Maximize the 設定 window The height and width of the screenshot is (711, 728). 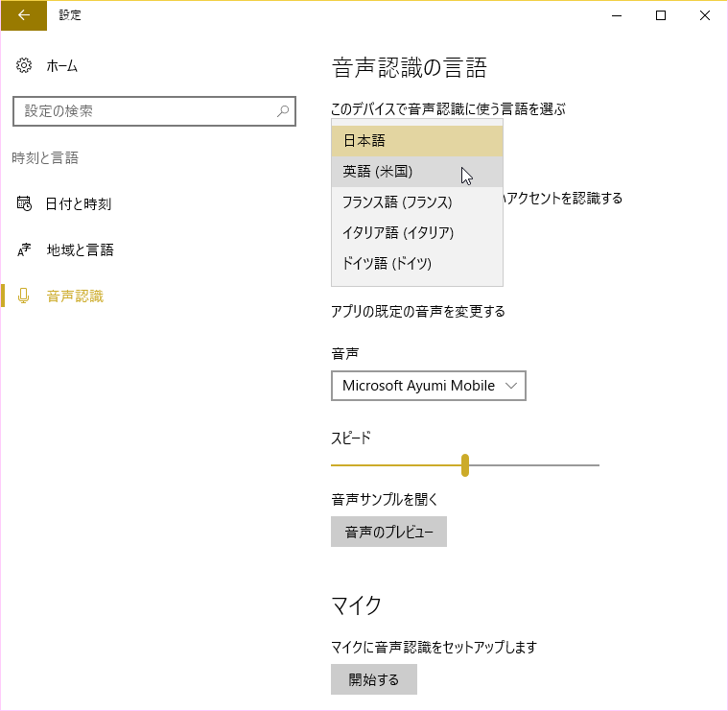click(661, 15)
